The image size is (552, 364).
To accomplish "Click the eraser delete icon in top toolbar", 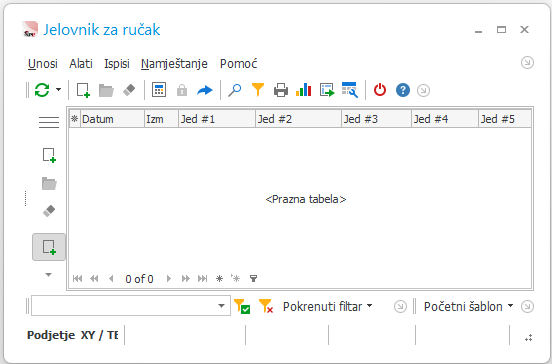I will pyautogui.click(x=129, y=90).
